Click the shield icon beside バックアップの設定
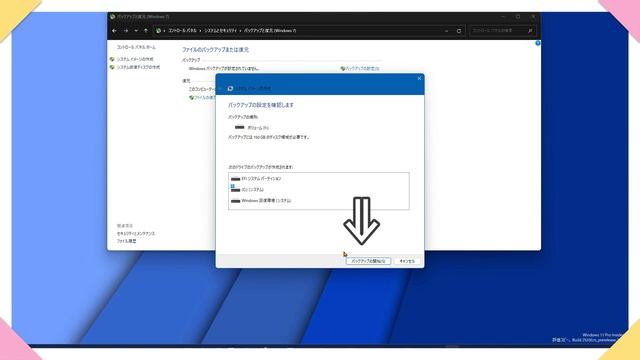 coord(343,69)
